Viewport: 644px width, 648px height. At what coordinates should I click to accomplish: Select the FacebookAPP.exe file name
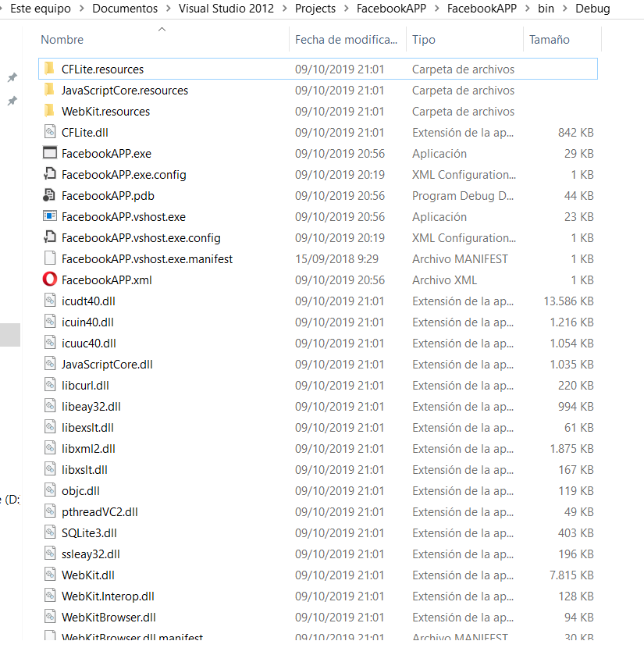click(106, 154)
